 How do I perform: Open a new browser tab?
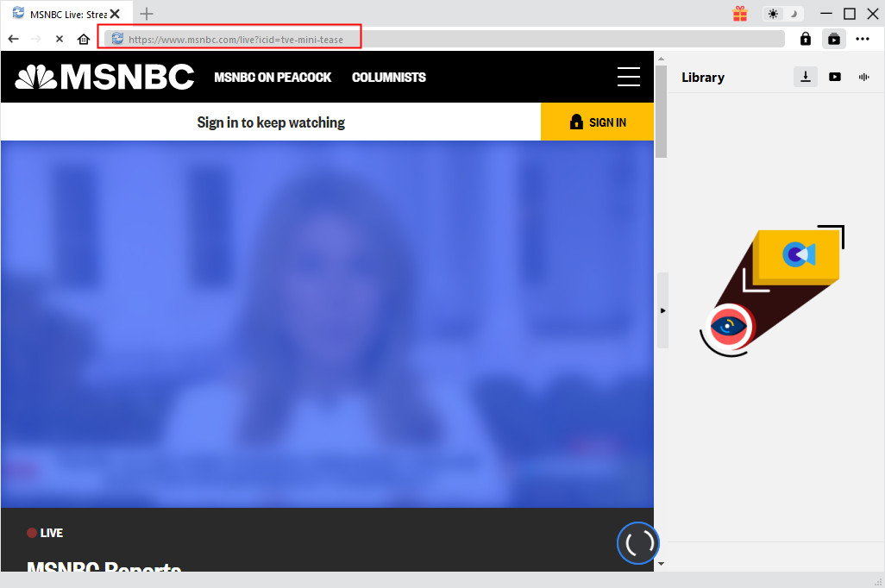(x=147, y=14)
